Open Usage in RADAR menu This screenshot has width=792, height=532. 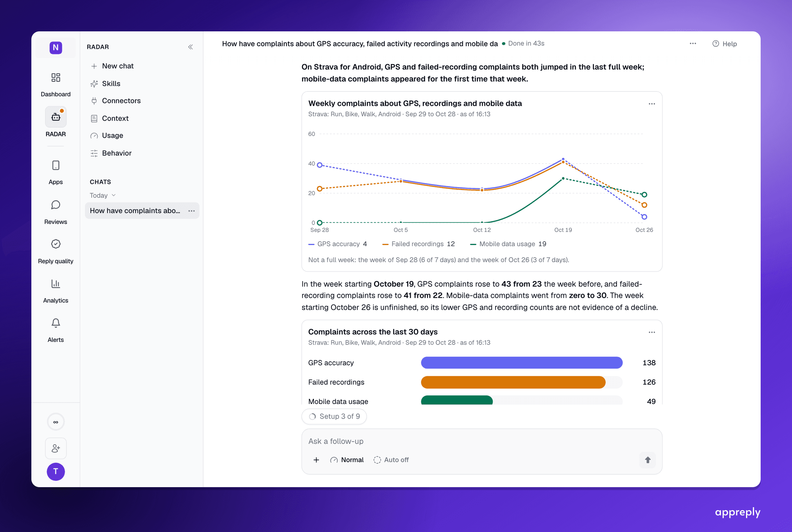(x=107, y=136)
